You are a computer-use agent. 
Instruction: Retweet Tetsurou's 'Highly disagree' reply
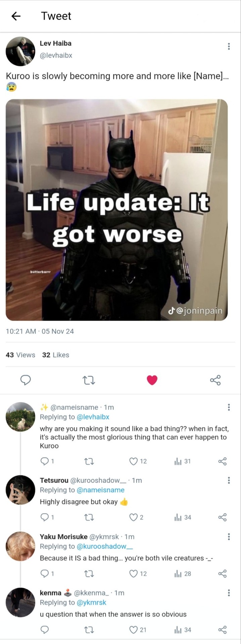[x=89, y=518]
